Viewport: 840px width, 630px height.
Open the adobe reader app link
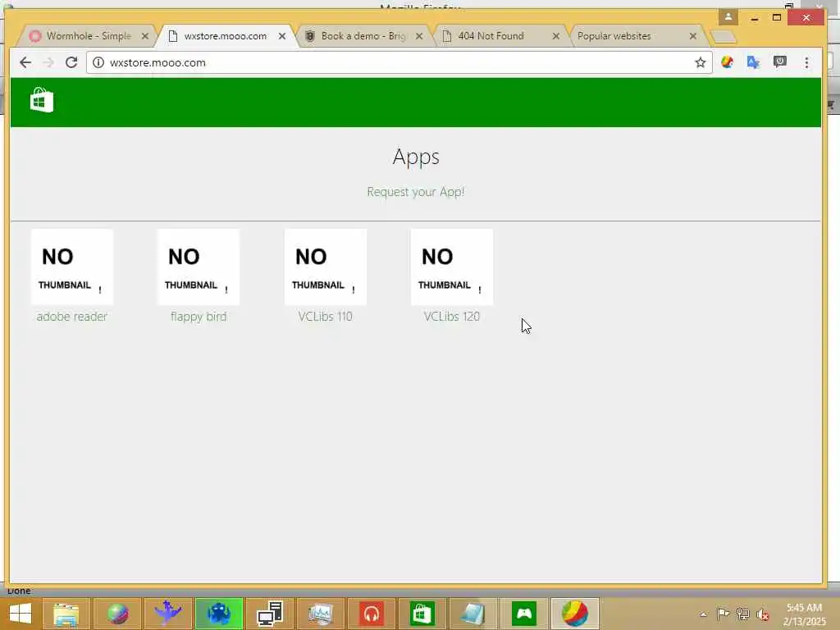pyautogui.click(x=72, y=317)
